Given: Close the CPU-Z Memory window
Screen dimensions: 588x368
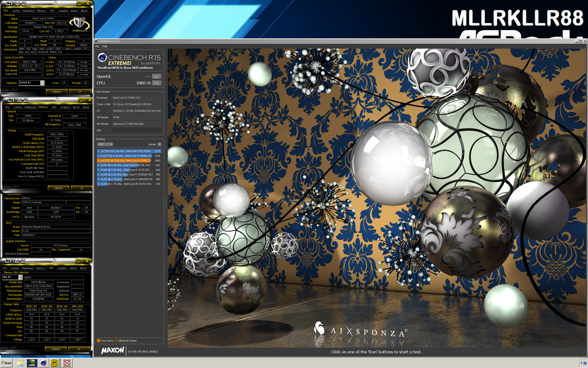Looking at the screenshot, I should (x=89, y=100).
